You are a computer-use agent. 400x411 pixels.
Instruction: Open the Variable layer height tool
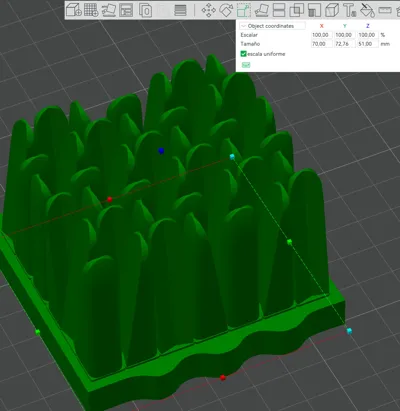coord(180,10)
